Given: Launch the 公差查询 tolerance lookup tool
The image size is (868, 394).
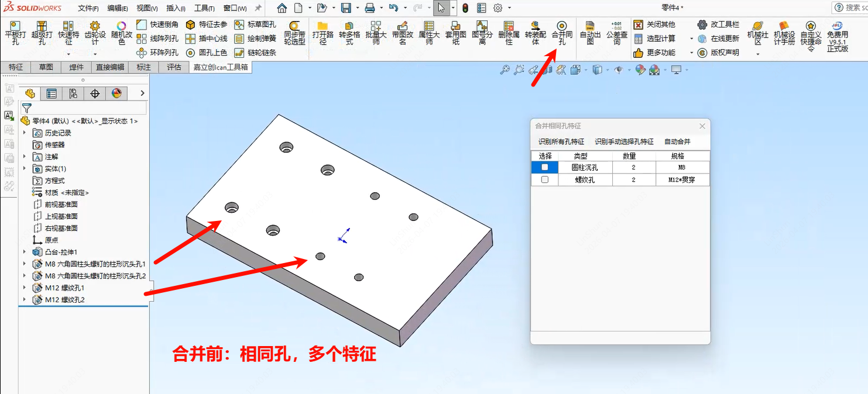Looking at the screenshot, I should point(616,33).
